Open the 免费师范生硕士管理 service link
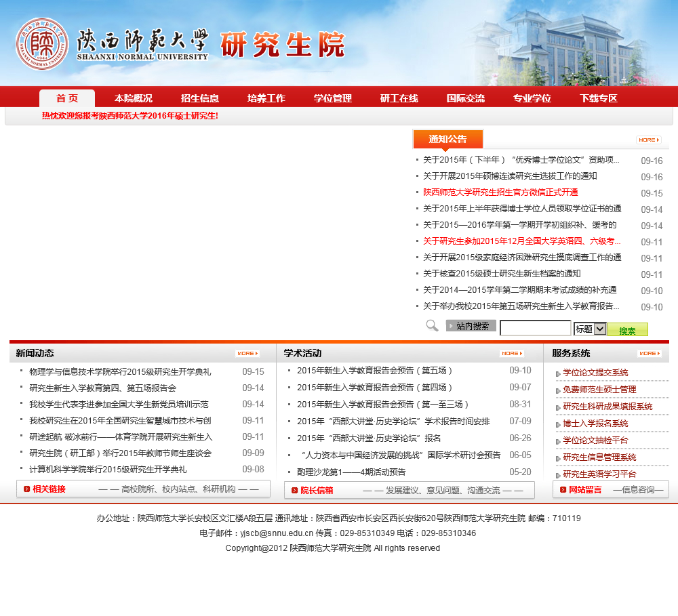This screenshot has width=678, height=616. [599, 390]
